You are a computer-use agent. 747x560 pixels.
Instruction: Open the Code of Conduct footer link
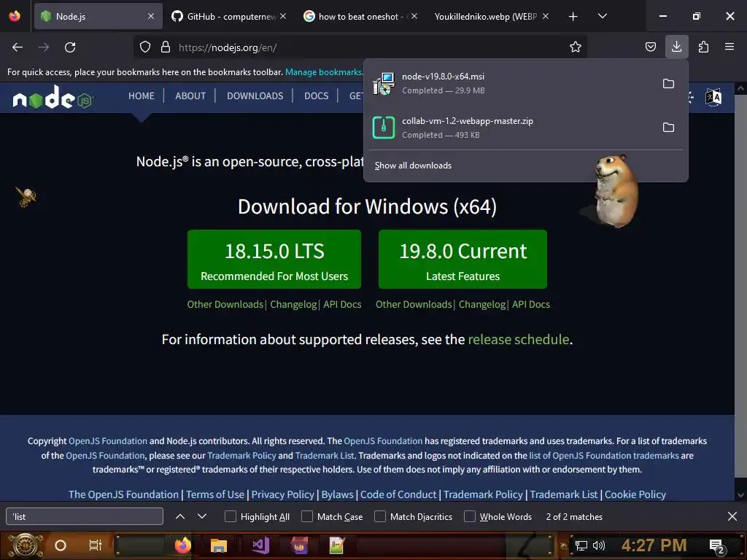398,494
